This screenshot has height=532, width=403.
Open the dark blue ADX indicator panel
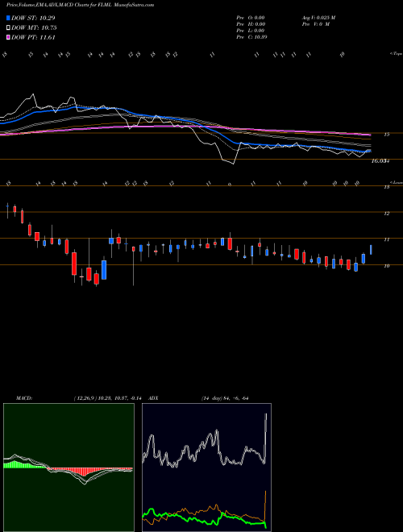tap(206, 468)
